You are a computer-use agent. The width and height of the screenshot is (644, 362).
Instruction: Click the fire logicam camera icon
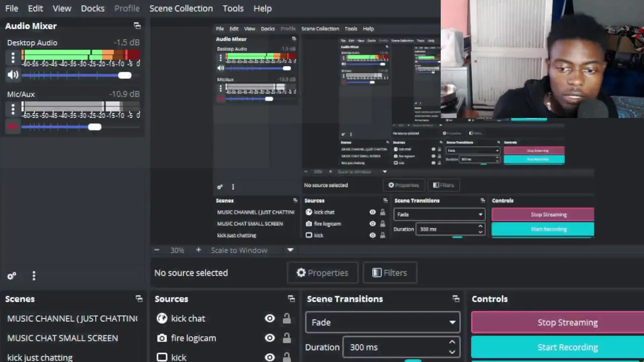tap(162, 338)
